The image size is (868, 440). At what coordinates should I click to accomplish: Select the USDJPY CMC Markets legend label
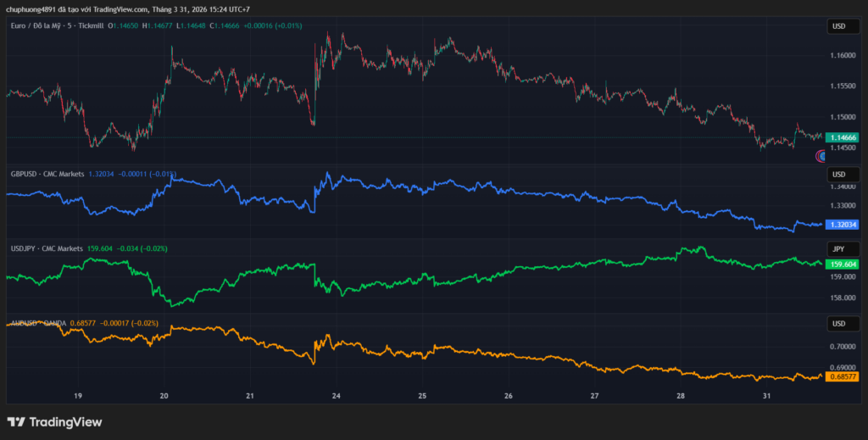click(46, 248)
